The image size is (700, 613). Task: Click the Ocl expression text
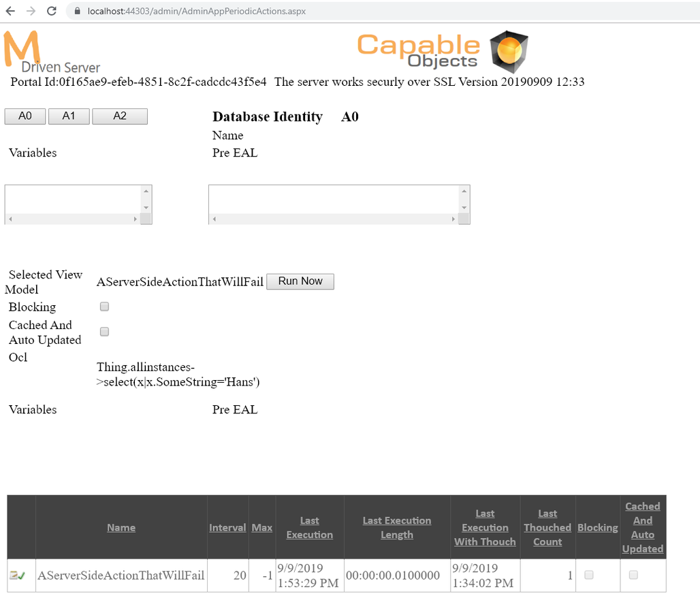coord(178,374)
